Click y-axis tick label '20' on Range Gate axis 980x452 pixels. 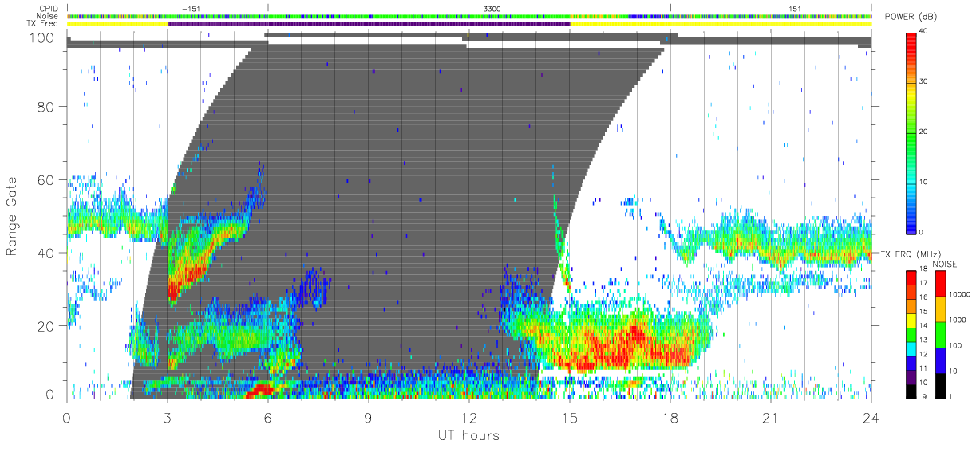tap(47, 326)
